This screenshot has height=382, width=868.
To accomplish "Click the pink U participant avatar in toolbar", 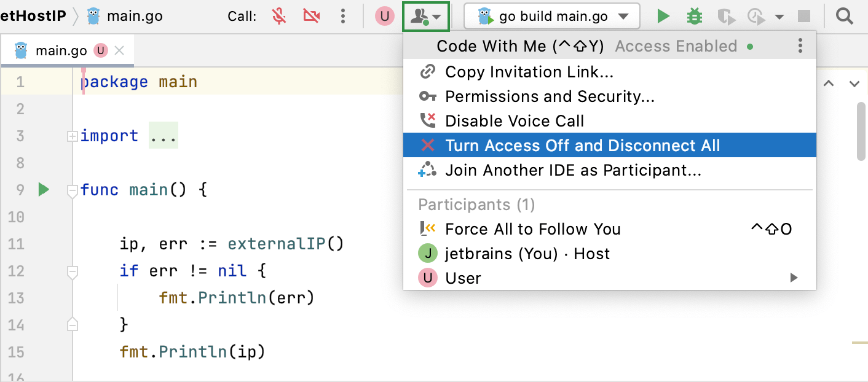I will click(385, 17).
